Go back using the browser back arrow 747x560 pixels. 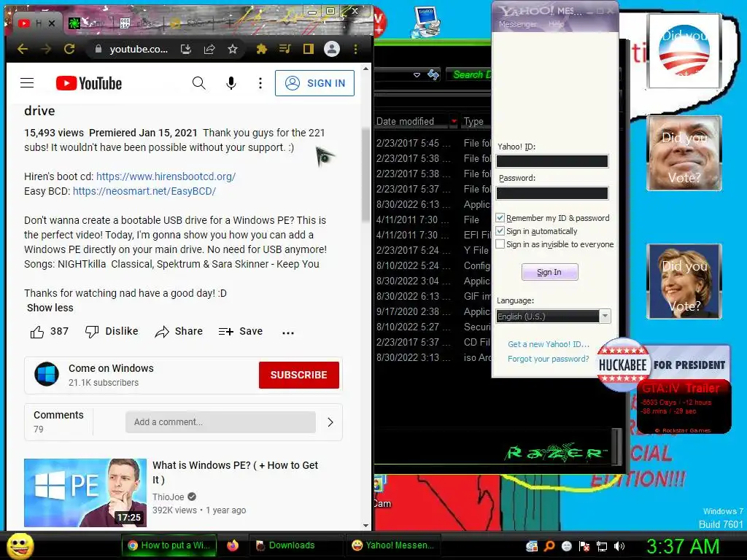click(x=23, y=49)
